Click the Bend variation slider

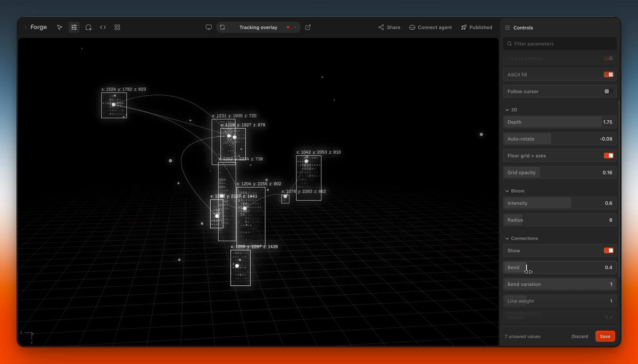(560, 284)
